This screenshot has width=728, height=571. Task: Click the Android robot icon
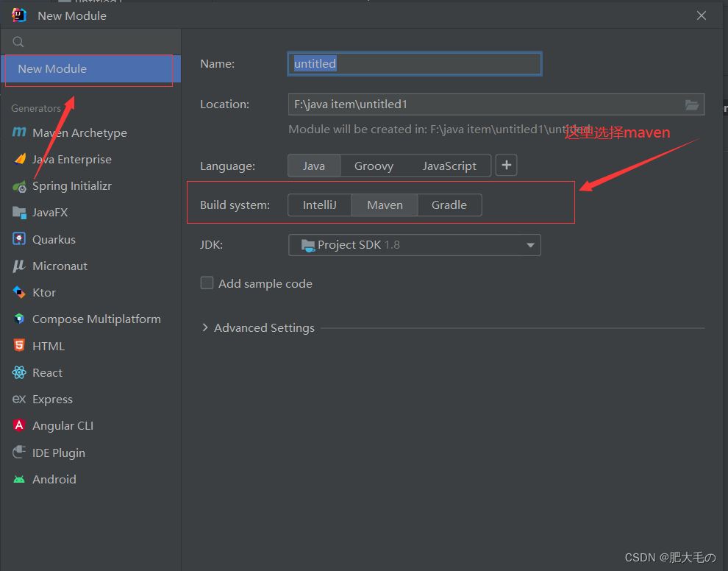pyautogui.click(x=19, y=480)
